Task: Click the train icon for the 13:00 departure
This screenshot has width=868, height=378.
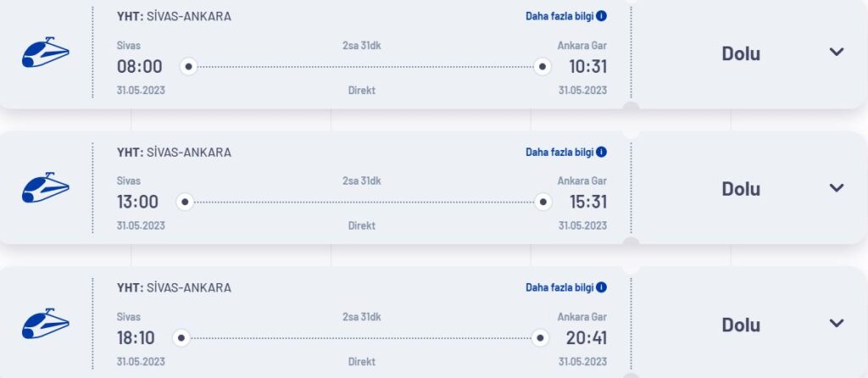Action: 45,188
